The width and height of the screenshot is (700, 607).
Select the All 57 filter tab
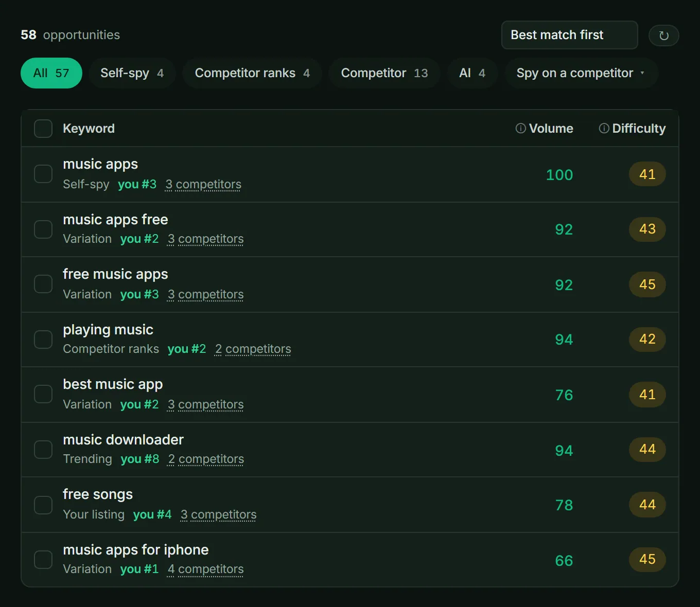click(x=51, y=73)
